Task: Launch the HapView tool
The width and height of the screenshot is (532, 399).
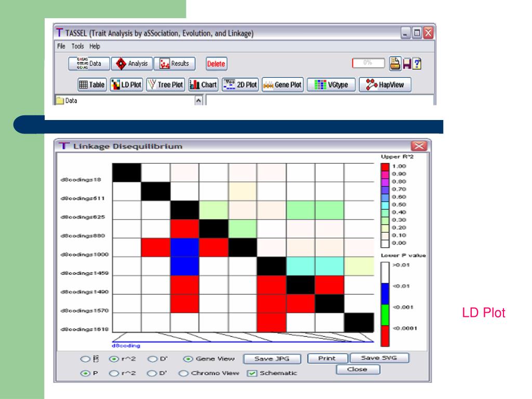Action: tap(385, 85)
